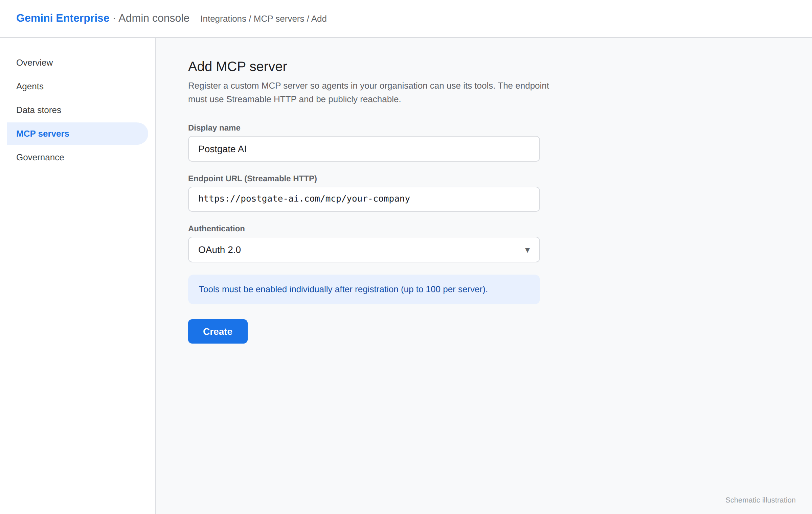Click the Endpoint URL (Streamable HTTP) label
812x514 pixels.
(x=252, y=178)
